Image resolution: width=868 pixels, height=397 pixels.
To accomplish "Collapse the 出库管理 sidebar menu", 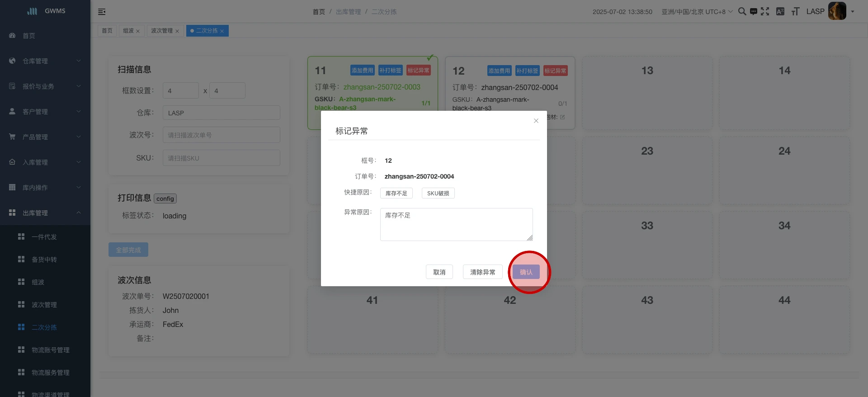I will click(45, 213).
